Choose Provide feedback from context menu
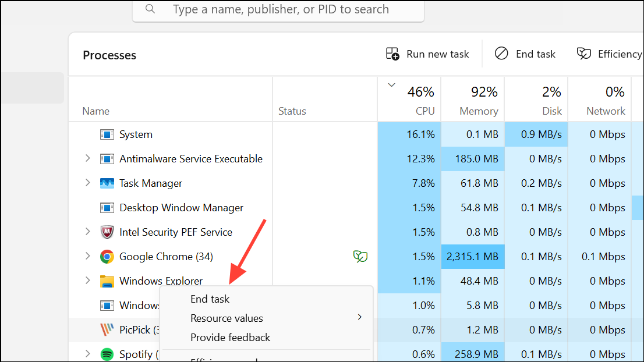 tap(230, 338)
